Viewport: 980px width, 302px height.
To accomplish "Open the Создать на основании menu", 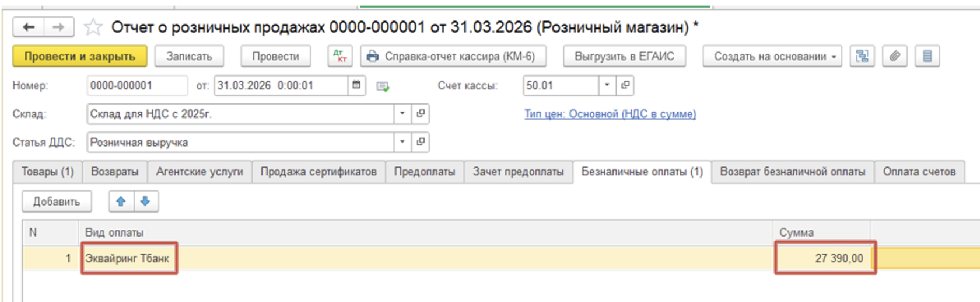I will pyautogui.click(x=772, y=56).
